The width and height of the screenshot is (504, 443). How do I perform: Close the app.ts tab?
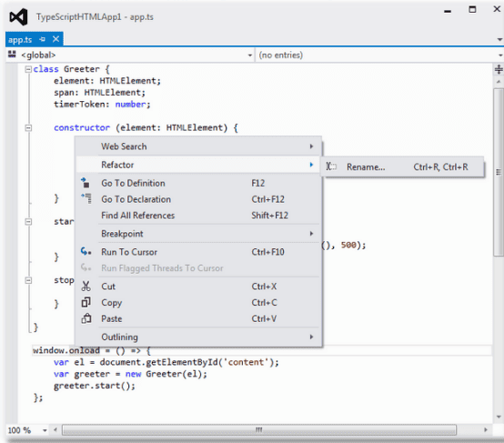pyautogui.click(x=55, y=39)
